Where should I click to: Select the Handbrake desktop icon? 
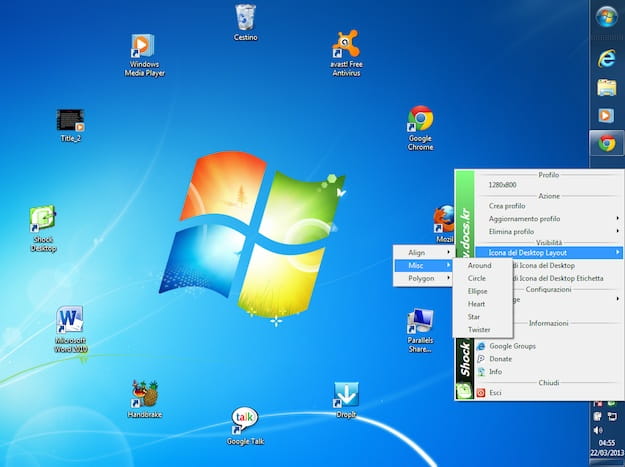[x=144, y=395]
